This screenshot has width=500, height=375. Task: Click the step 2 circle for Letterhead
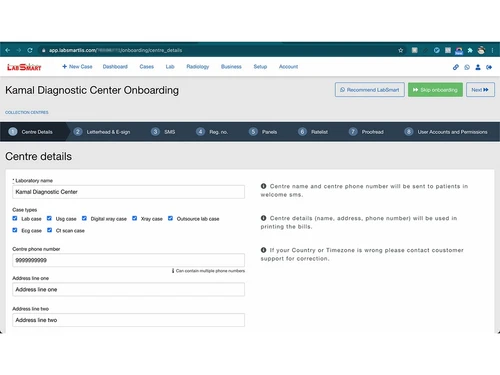pos(78,132)
